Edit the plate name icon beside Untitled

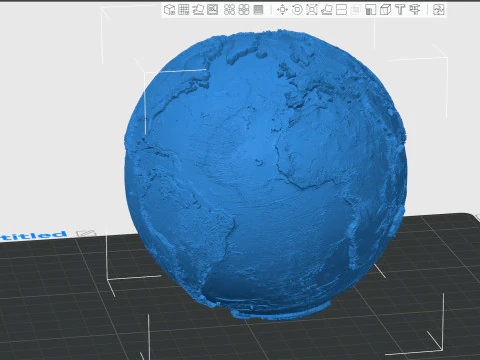tap(86, 233)
